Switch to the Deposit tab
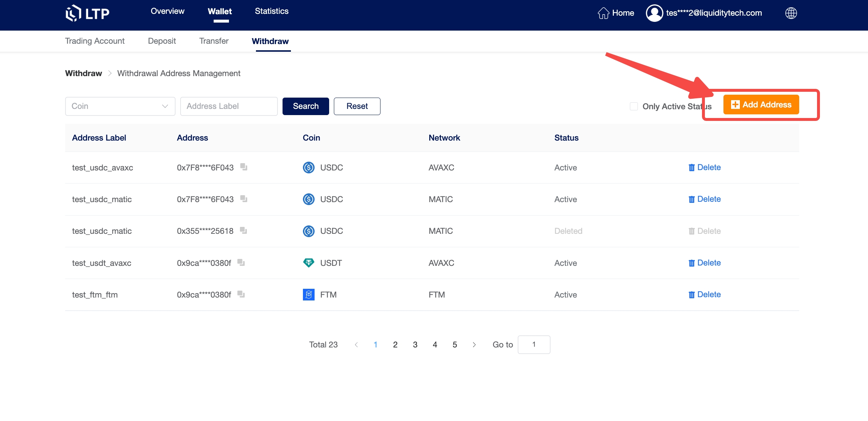Screen dimensions: 868x421 pyautogui.click(x=162, y=41)
